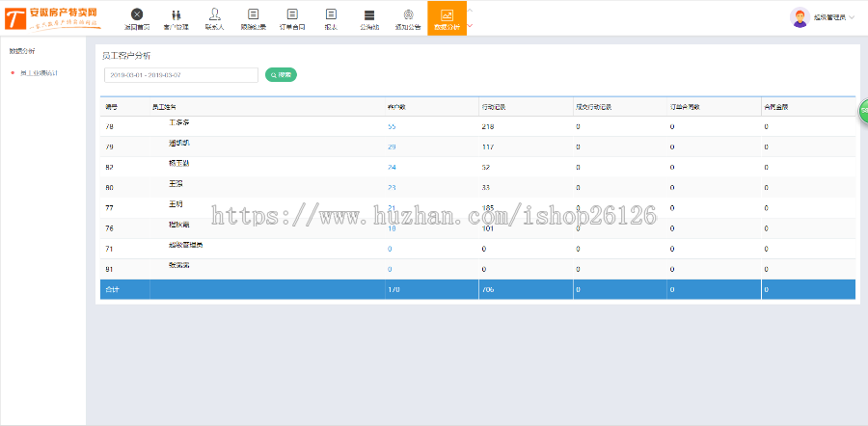Click the user avatar picture
This screenshot has height=426, width=868.
pos(800,17)
